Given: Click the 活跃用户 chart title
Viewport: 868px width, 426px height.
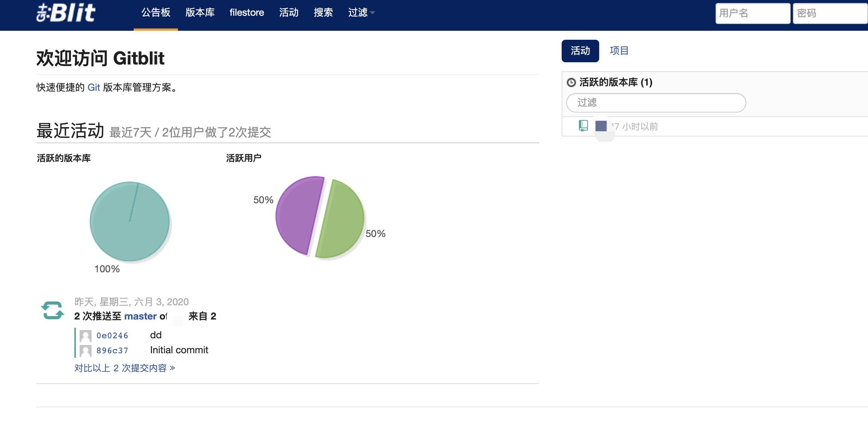Looking at the screenshot, I should click(244, 158).
